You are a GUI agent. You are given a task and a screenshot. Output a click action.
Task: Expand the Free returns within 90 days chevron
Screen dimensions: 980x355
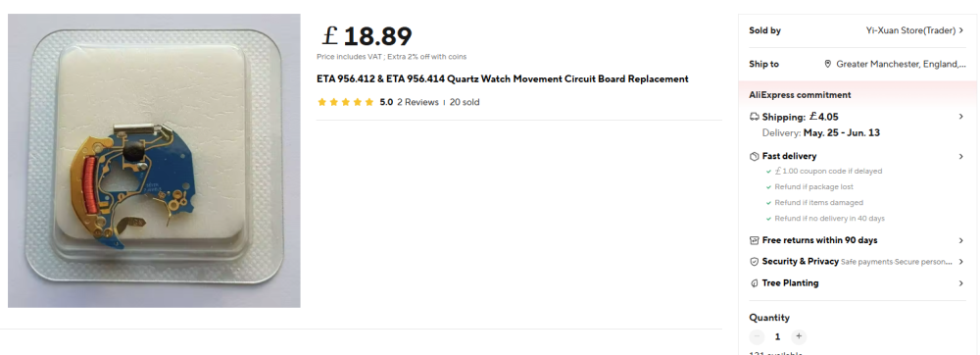click(x=961, y=240)
